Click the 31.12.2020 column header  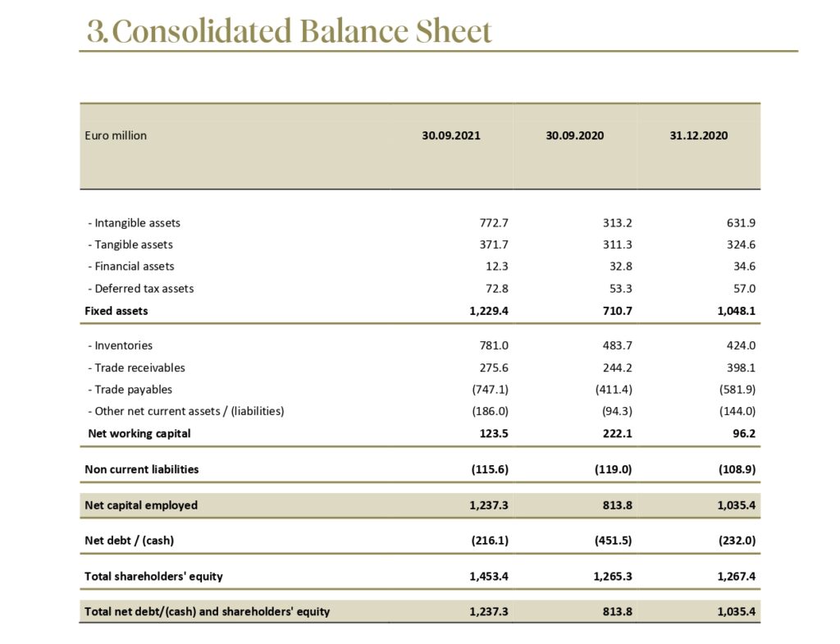[x=698, y=135]
